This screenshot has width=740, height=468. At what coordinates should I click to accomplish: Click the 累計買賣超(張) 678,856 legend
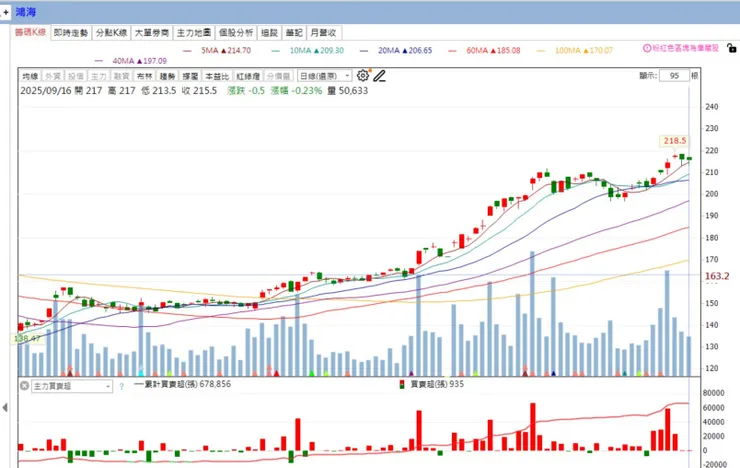pos(183,384)
